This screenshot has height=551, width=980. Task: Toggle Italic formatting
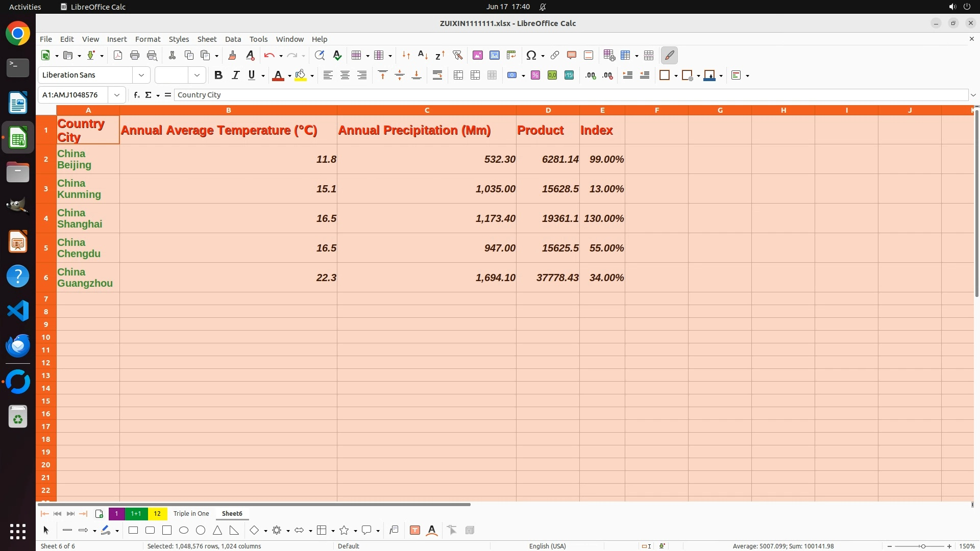pos(235,75)
